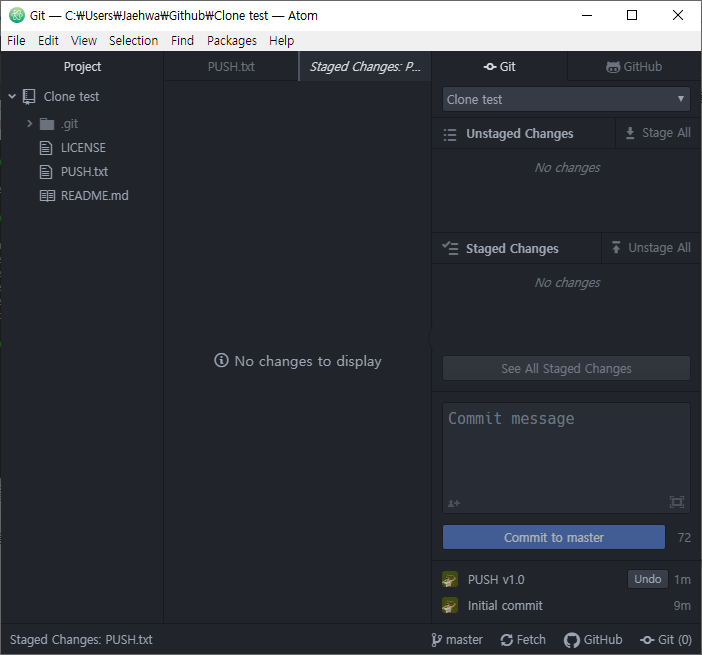Click the Unstaged Changes list icon
This screenshot has width=702, height=655.
[x=449, y=134]
